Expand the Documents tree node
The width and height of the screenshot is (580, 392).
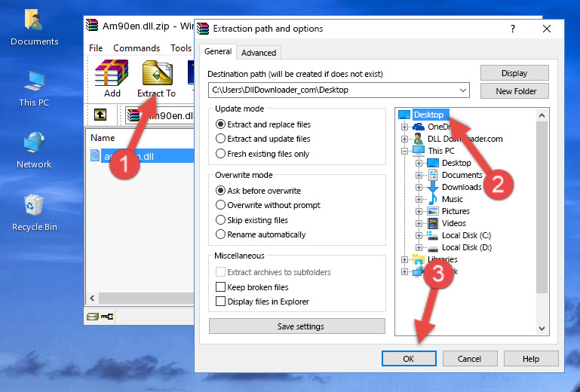tap(419, 176)
